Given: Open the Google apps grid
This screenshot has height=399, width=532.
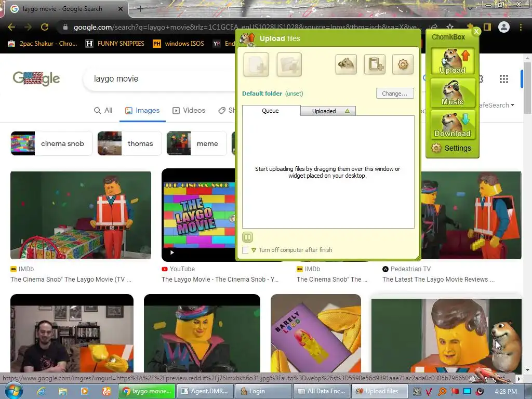Looking at the screenshot, I should (504, 79).
